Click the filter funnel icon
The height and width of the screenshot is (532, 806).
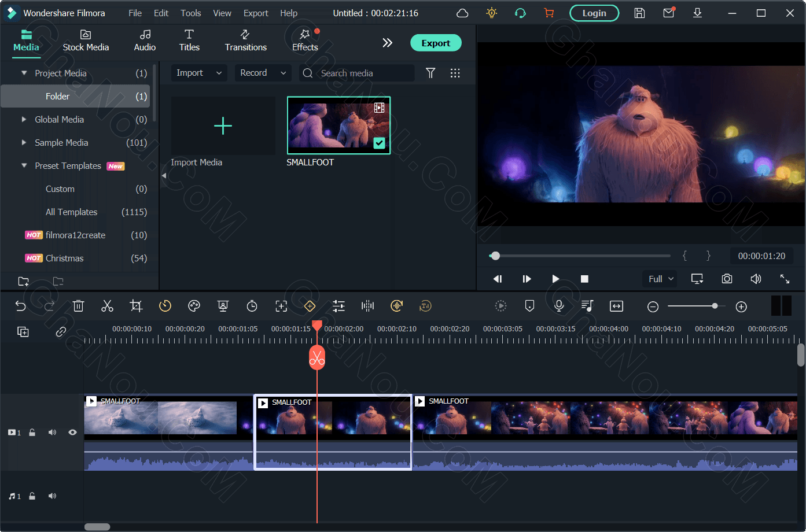click(x=430, y=73)
